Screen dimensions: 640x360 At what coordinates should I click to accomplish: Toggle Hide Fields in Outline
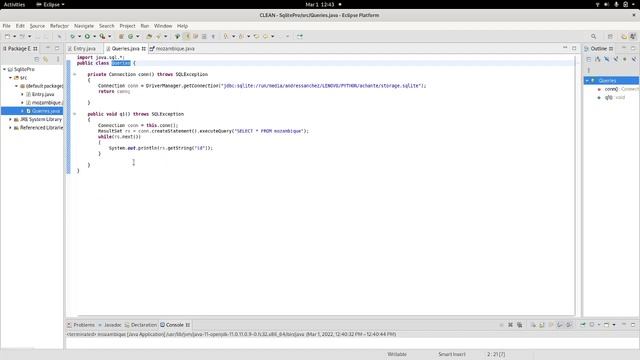(x=607, y=59)
